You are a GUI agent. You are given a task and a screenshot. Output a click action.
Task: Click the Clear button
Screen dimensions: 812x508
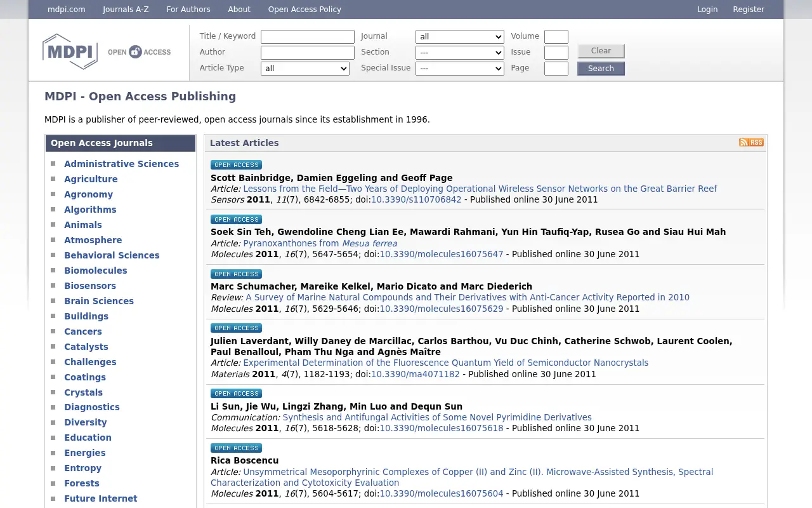[601, 51]
